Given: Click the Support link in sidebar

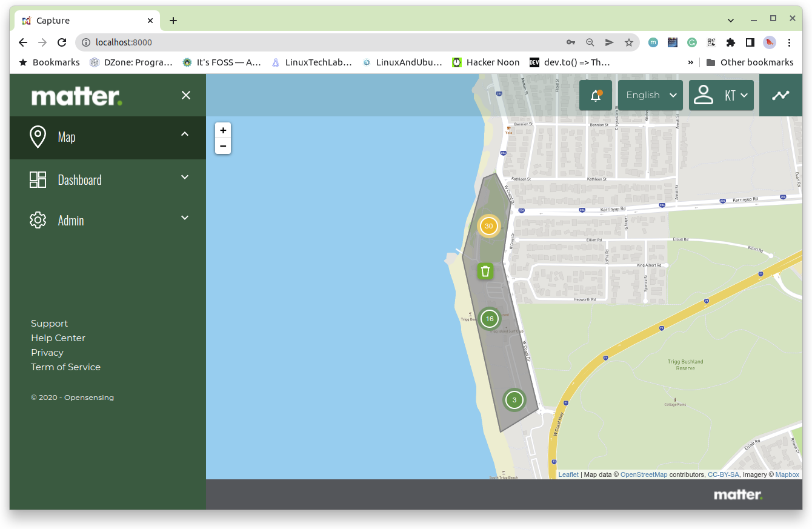Looking at the screenshot, I should [49, 324].
